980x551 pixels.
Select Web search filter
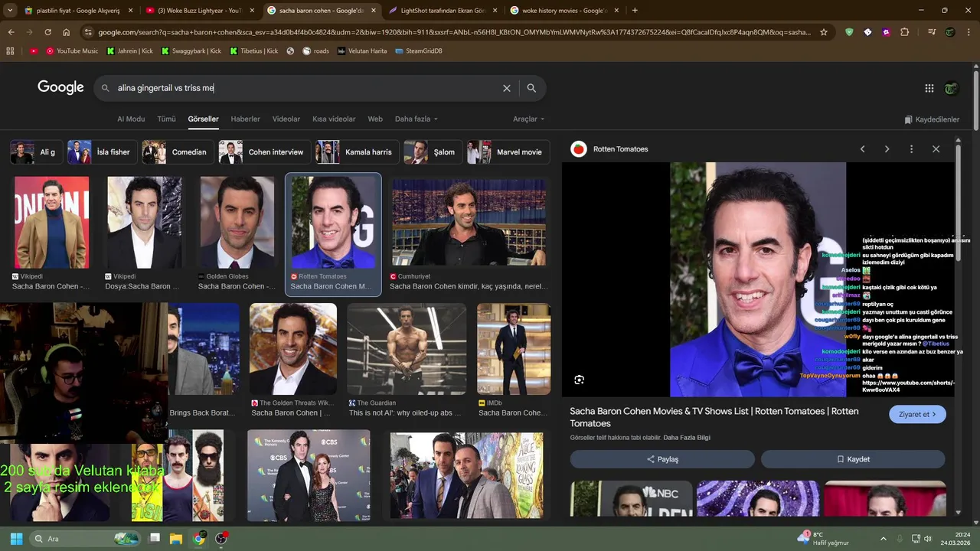click(x=375, y=119)
